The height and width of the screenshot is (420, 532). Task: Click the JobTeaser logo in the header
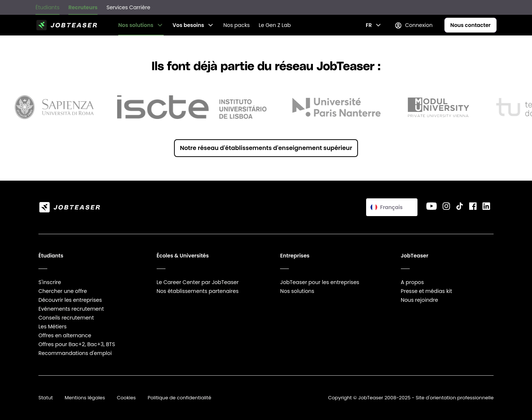tap(67, 25)
